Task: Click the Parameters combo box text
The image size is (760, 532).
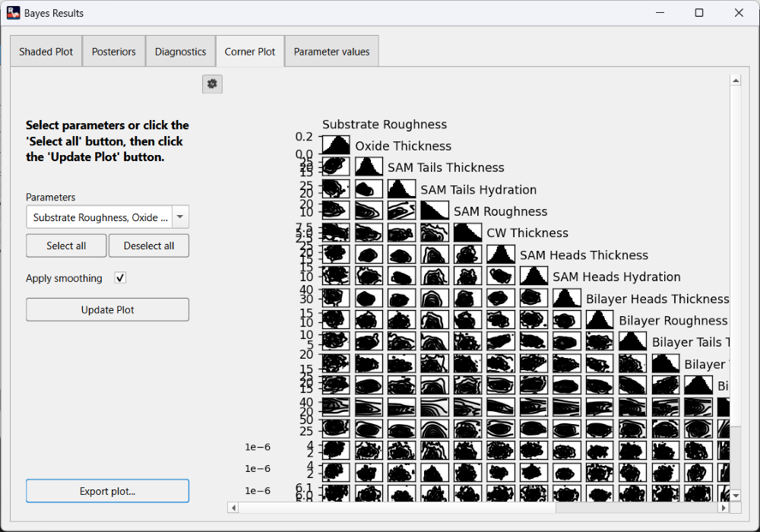Action: 100,217
